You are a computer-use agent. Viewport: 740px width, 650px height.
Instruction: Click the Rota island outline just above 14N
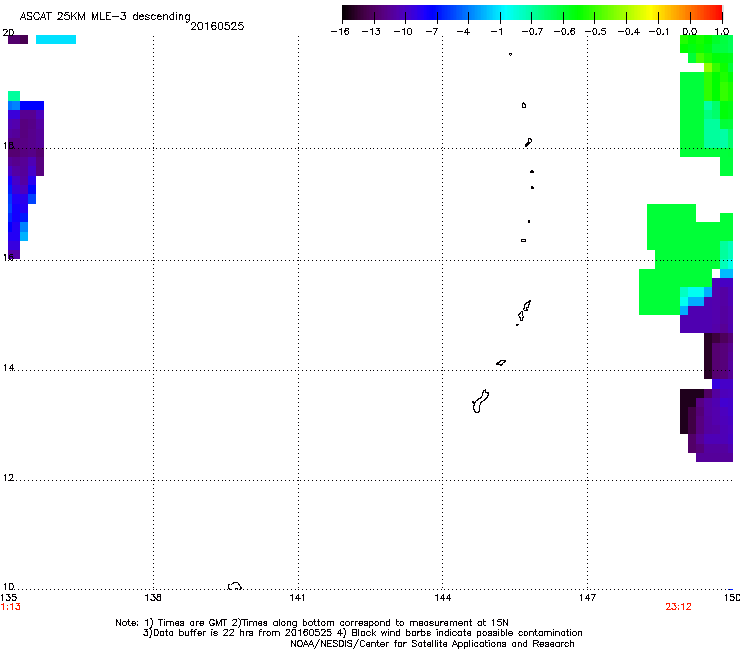click(501, 363)
